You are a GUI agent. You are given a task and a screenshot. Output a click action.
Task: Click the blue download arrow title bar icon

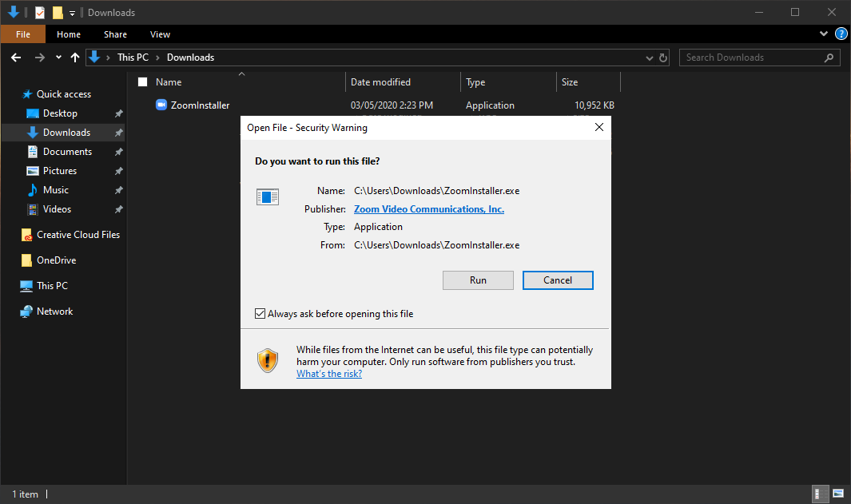click(x=13, y=11)
